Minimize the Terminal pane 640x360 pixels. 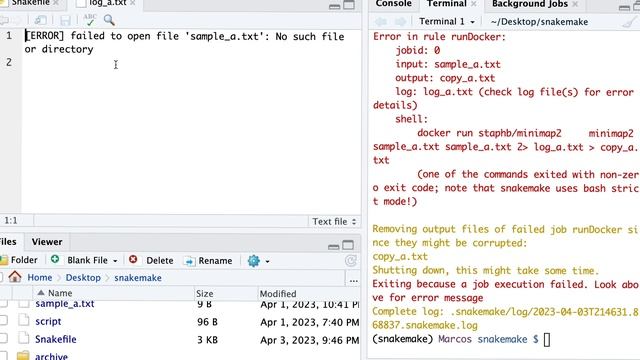coord(624,7)
